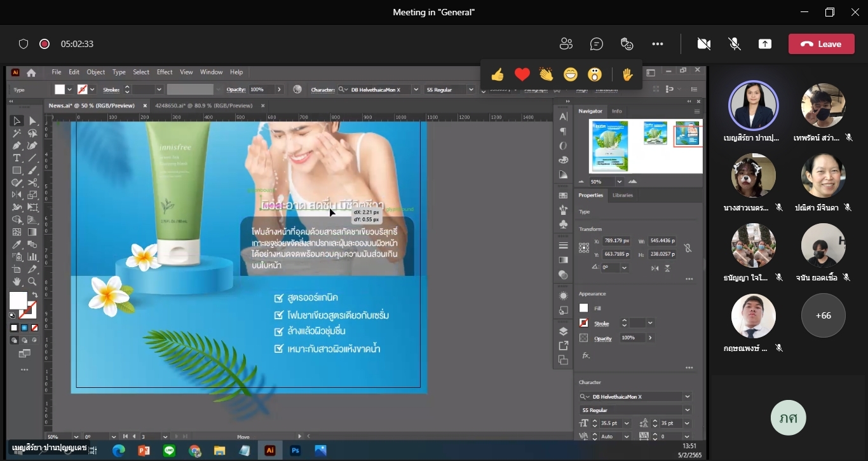Screen dimensions: 868x461
Task: Pick the Magic Wand tool
Action: coord(17,134)
